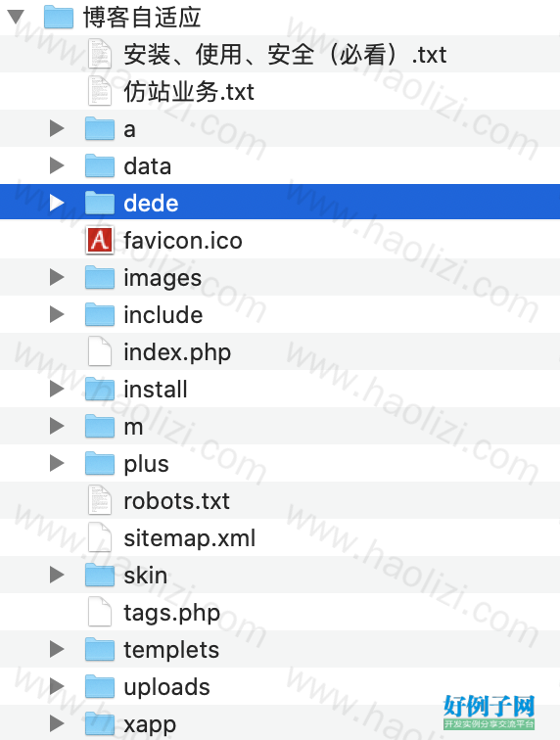Click the 仿站业务.txt document icon
Screen dimensions: 560x740
click(100, 91)
